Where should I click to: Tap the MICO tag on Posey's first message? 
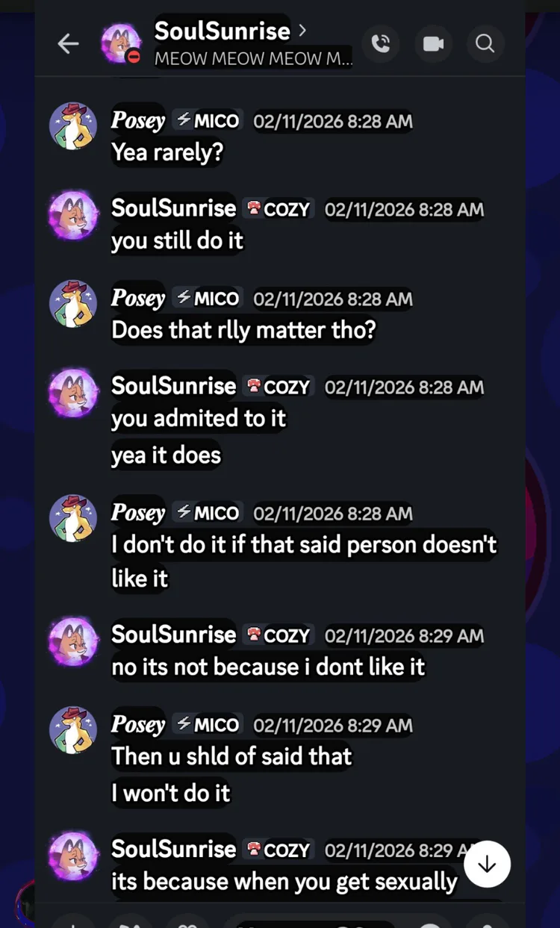click(208, 120)
